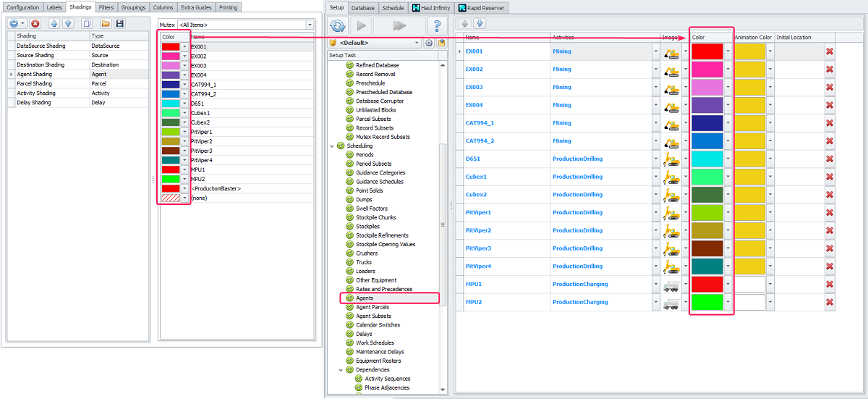
Task: Switch to the Filters tab
Action: coord(106,7)
